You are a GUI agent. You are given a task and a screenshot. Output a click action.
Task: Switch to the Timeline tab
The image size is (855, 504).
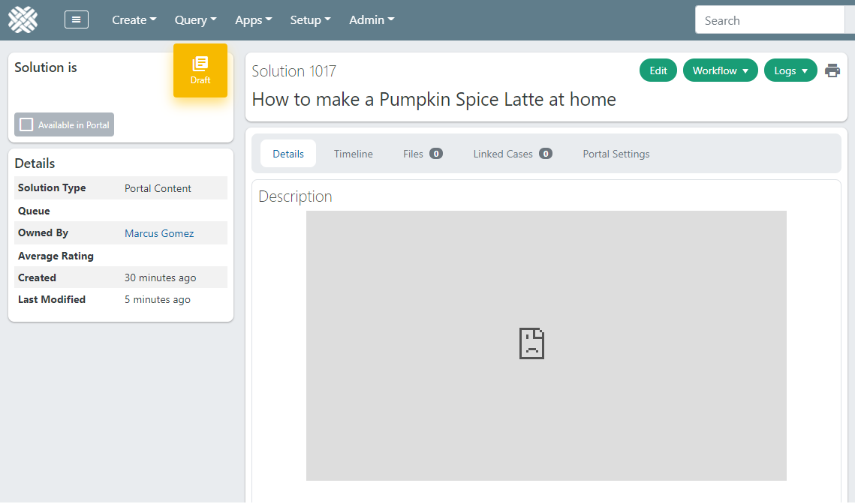(354, 154)
